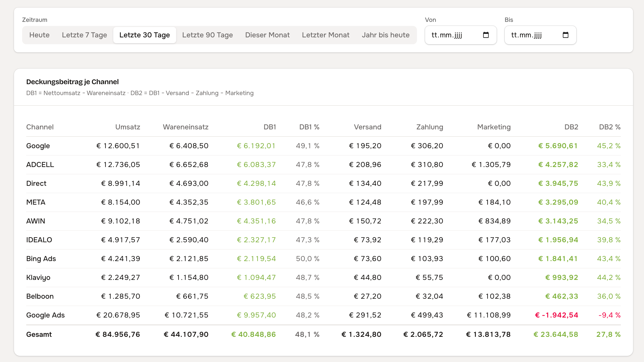
Task: Click the Wareneinsatz column header
Action: pos(186,127)
